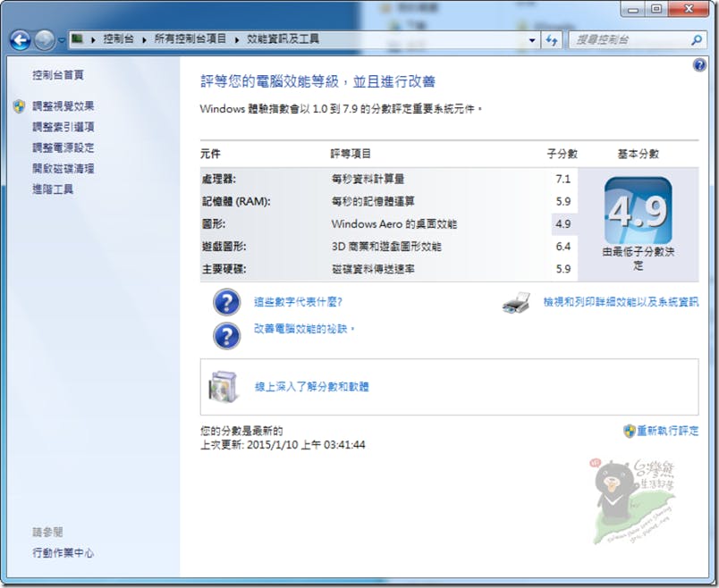
Task: Click the gaming graphics subscore 6.4
Action: coord(563,246)
